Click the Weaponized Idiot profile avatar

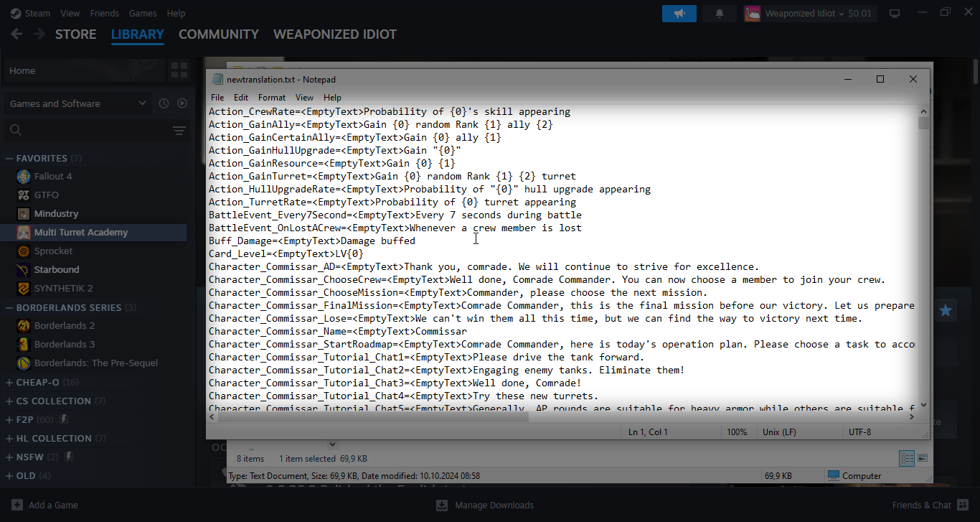[x=753, y=13]
